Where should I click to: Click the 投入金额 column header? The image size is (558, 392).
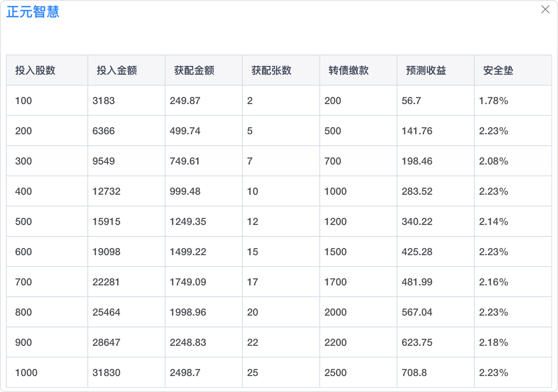[117, 71]
